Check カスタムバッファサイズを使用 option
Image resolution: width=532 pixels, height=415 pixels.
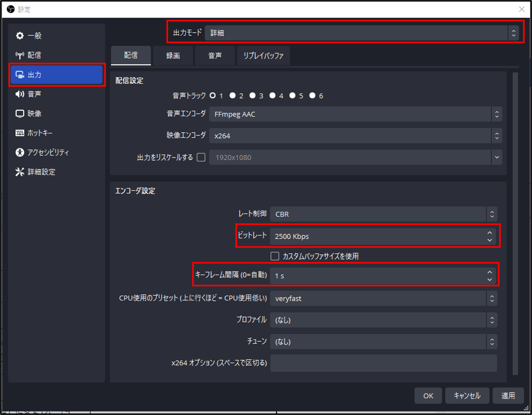click(x=275, y=256)
